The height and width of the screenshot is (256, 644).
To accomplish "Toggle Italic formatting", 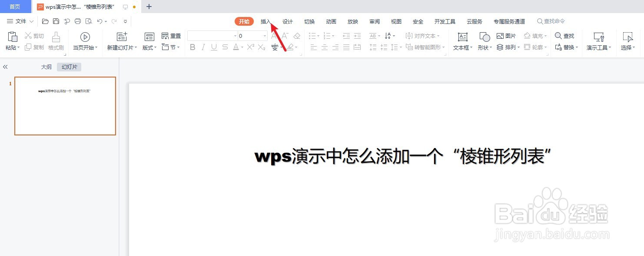I will click(203, 47).
